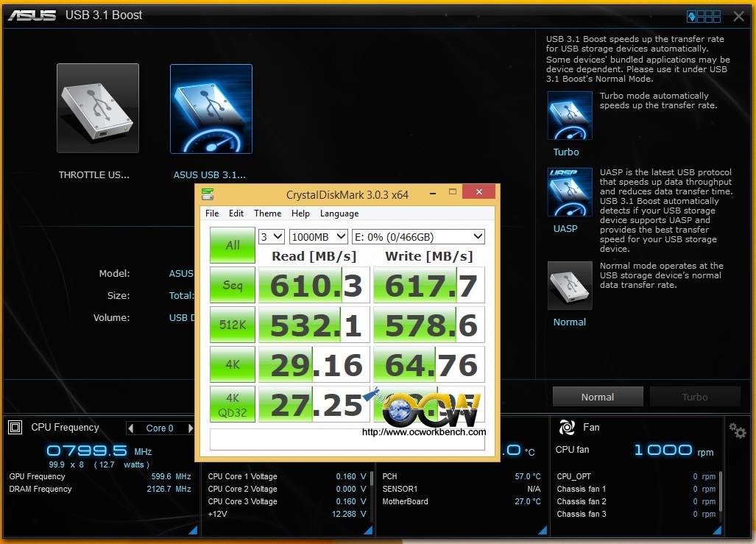This screenshot has height=544, width=756.
Task: Open the Theme menu in CrystalDiskMark
Action: tap(268, 213)
